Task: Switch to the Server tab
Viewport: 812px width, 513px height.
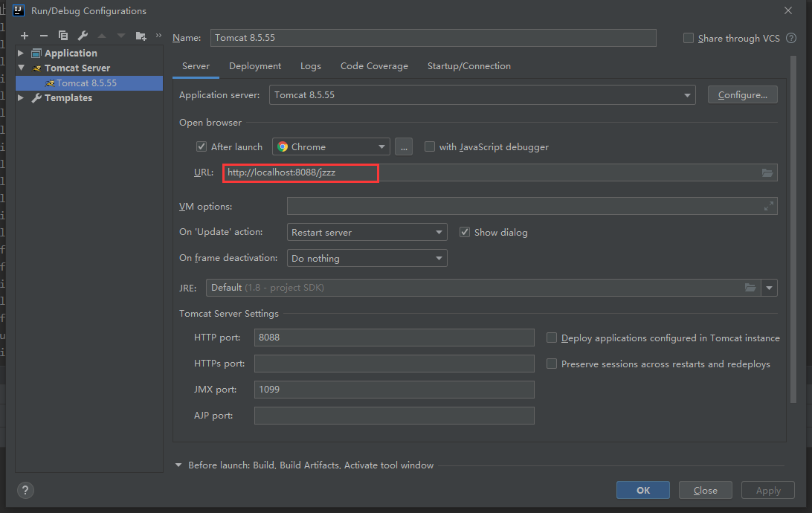Action: pos(196,66)
